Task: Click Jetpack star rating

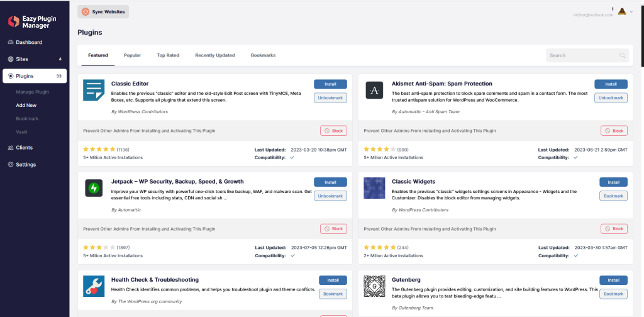Action: 99,248
